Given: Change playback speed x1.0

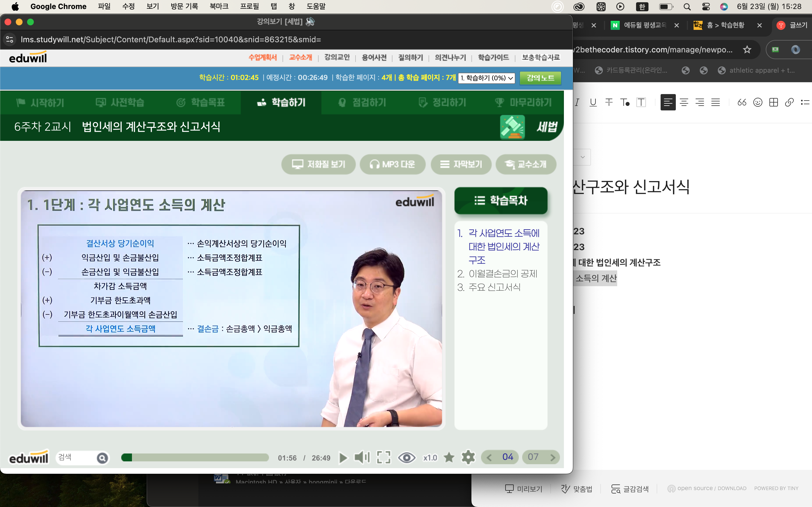Looking at the screenshot, I should [430, 458].
